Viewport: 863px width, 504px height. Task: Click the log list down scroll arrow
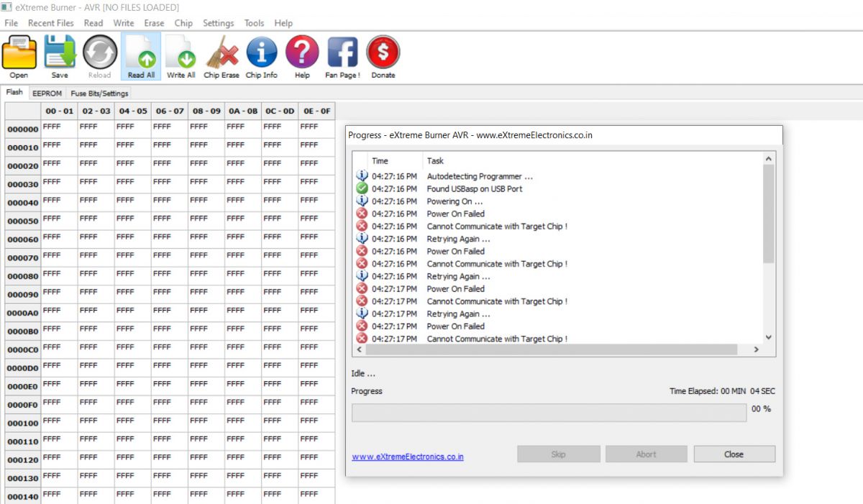769,337
